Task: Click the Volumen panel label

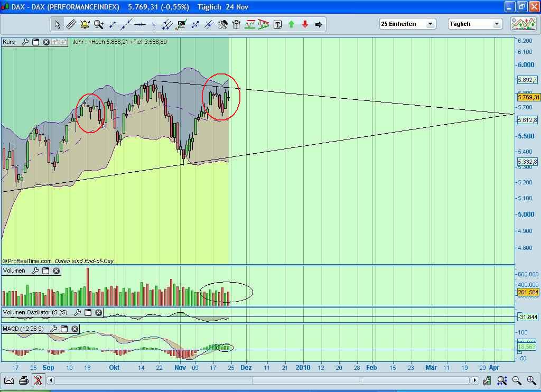Action: click(14, 270)
